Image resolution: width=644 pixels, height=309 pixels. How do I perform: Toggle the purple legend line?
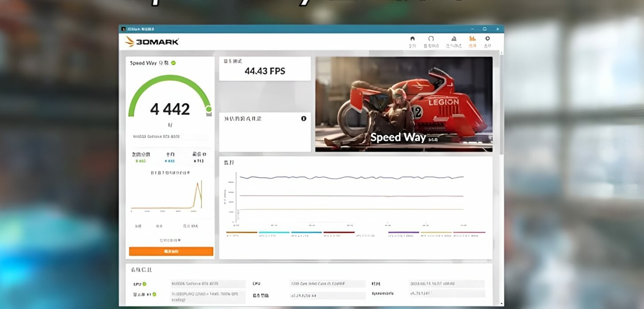(403, 232)
